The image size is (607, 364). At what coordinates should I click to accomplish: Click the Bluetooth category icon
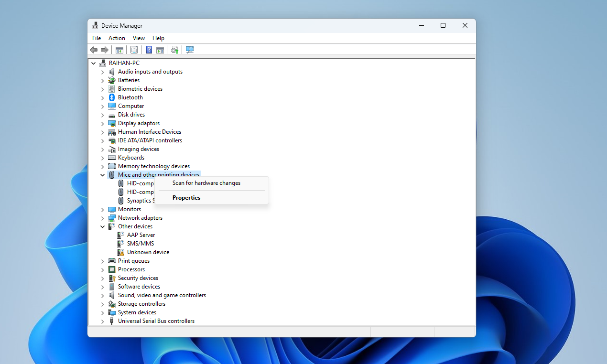tap(112, 97)
